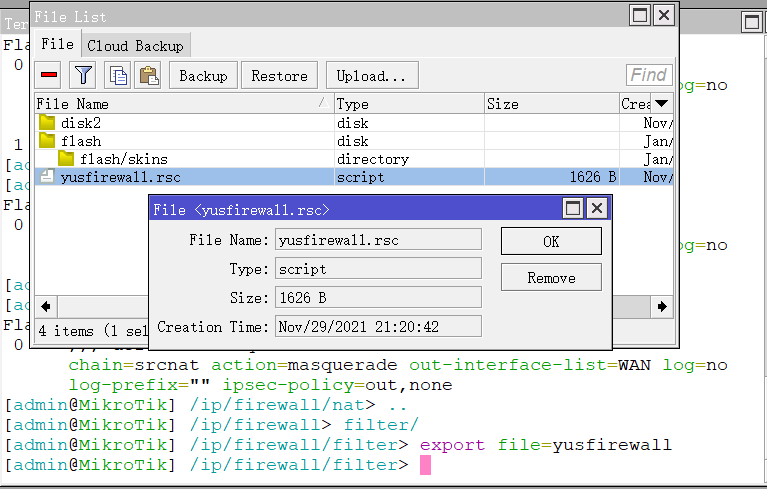This screenshot has height=489, width=767.
Task: Click the yusfirewall.rsc script file icon
Action: click(x=46, y=177)
